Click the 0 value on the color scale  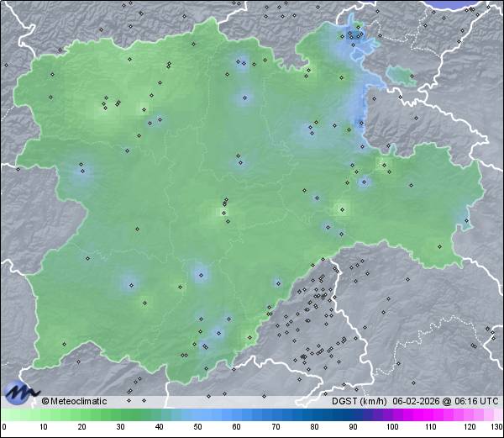(x=3, y=426)
